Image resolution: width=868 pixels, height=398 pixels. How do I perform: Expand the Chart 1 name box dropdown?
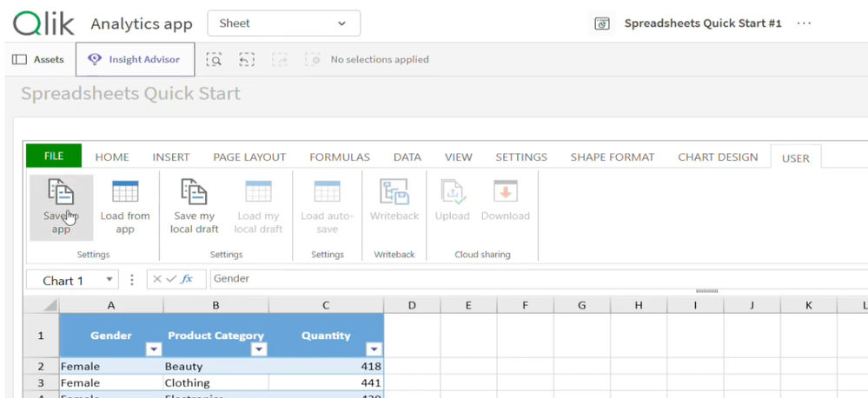(x=109, y=280)
